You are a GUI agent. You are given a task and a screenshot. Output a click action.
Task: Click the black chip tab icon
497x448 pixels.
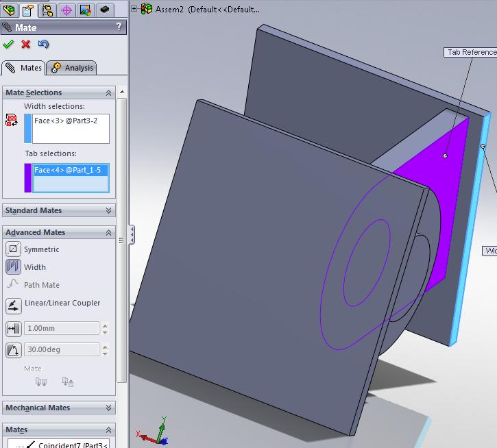[x=105, y=10]
